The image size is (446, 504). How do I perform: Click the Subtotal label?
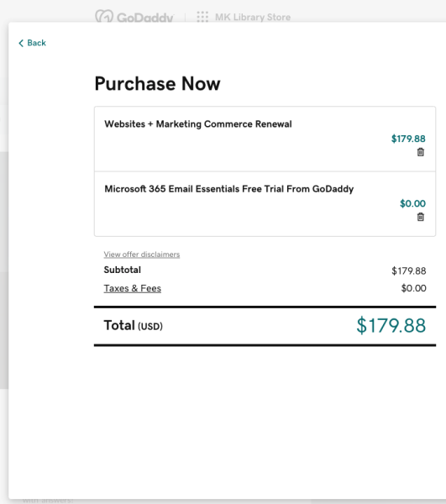(122, 270)
